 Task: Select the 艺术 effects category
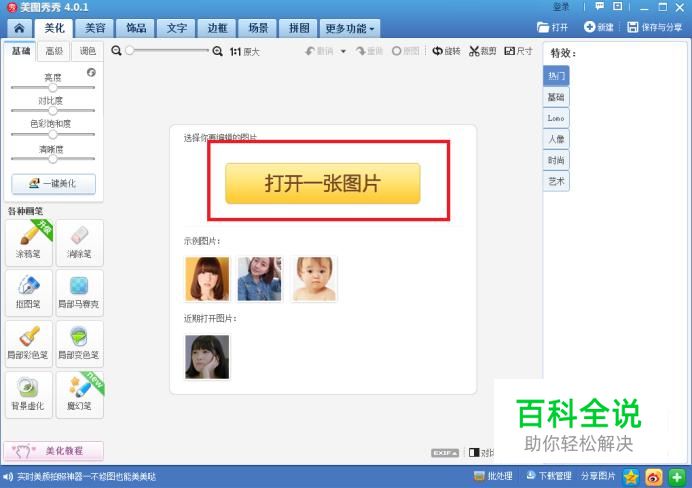coord(556,181)
